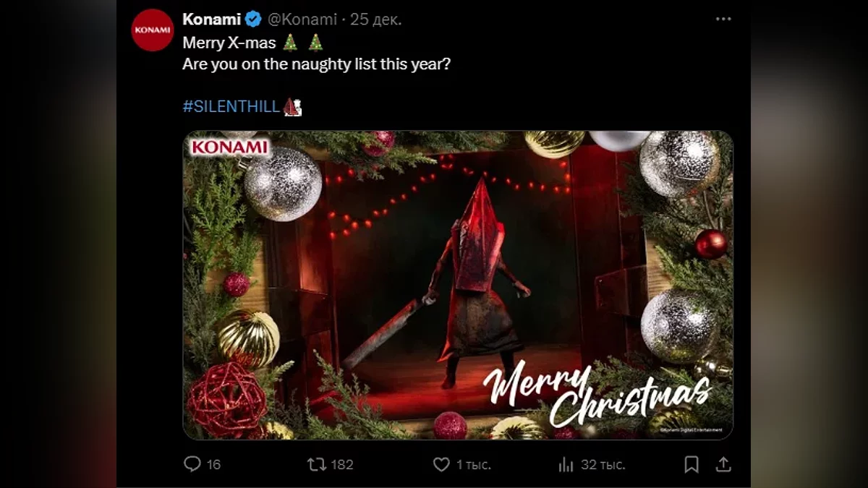Click the Konami display name

point(211,20)
